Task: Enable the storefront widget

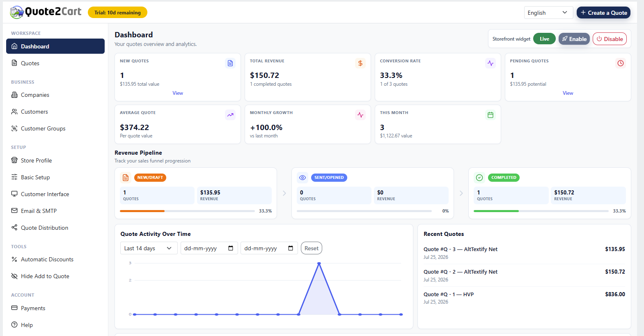Action: (x=574, y=39)
